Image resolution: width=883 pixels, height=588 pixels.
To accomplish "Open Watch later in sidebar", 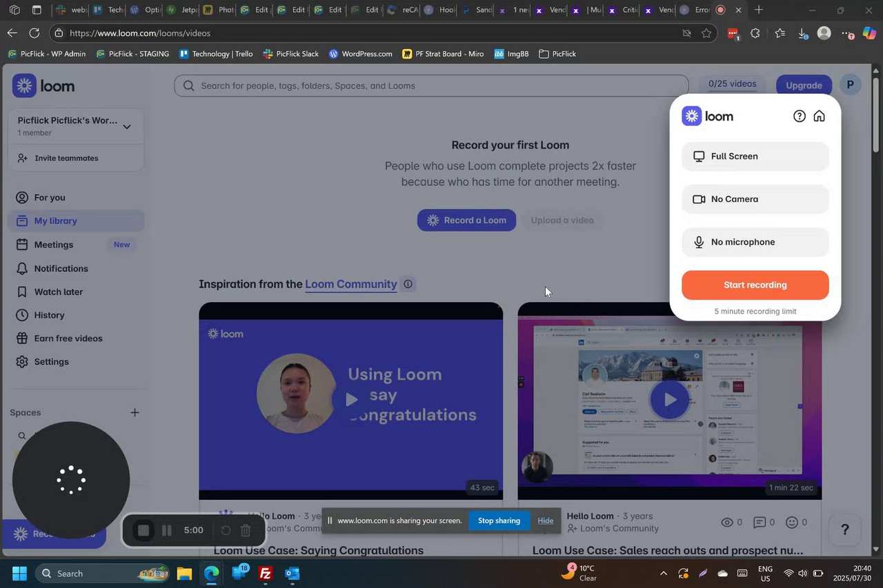I will (76, 292).
